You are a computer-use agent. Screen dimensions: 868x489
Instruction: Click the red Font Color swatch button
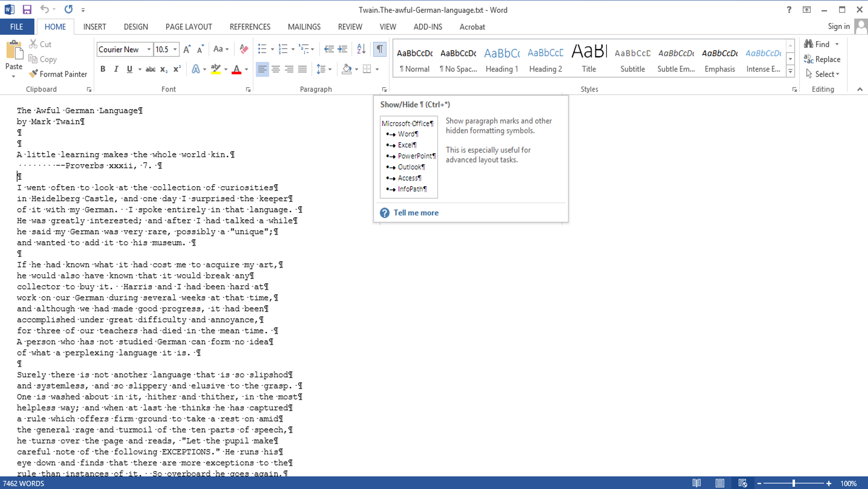pos(236,69)
